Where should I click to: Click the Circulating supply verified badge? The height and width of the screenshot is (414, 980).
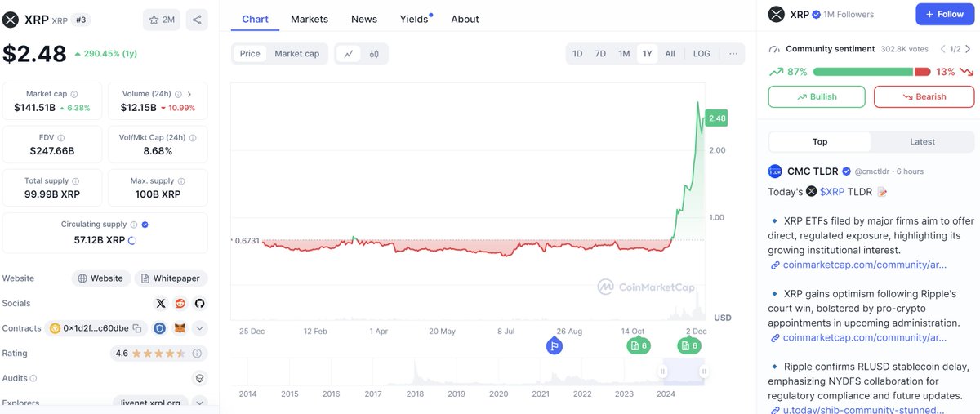coord(145,225)
